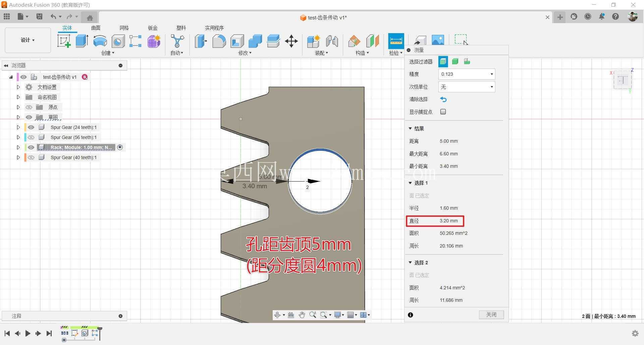Select the Move/Copy tool icon

(291, 41)
